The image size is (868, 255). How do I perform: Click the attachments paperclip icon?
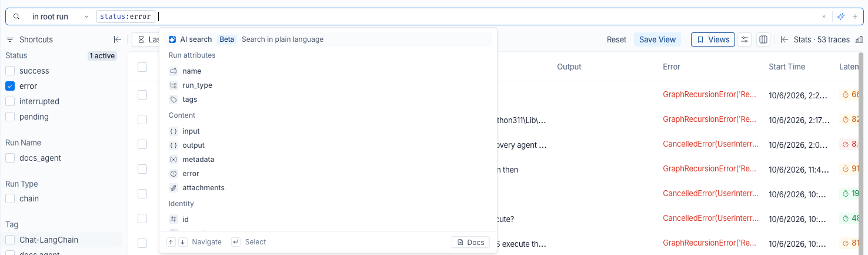pos(173,188)
